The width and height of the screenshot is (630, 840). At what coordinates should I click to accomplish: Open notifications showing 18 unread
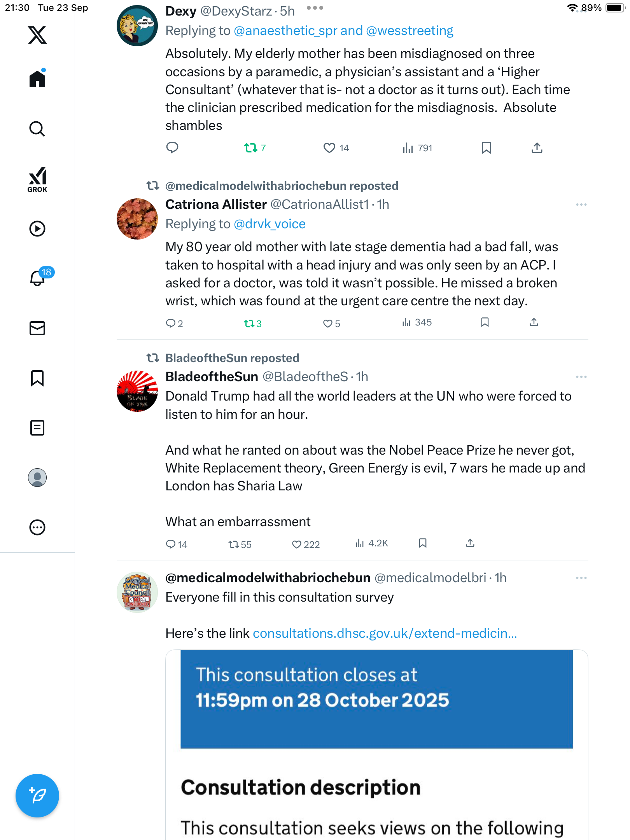pyautogui.click(x=38, y=278)
